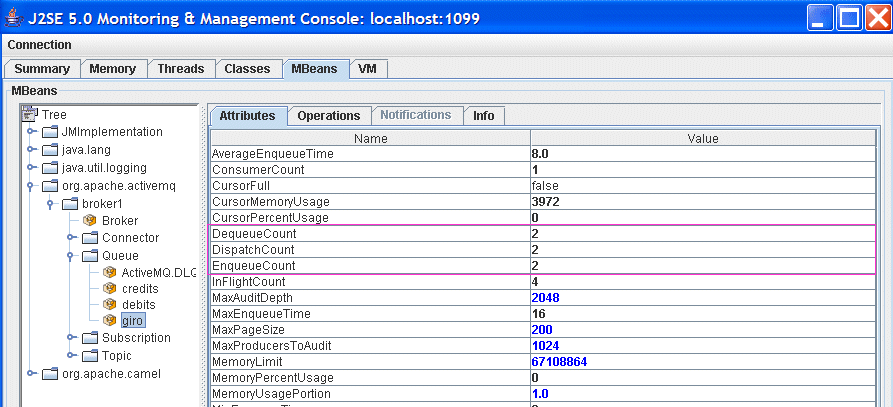Open the Operations tab

pyautogui.click(x=328, y=116)
